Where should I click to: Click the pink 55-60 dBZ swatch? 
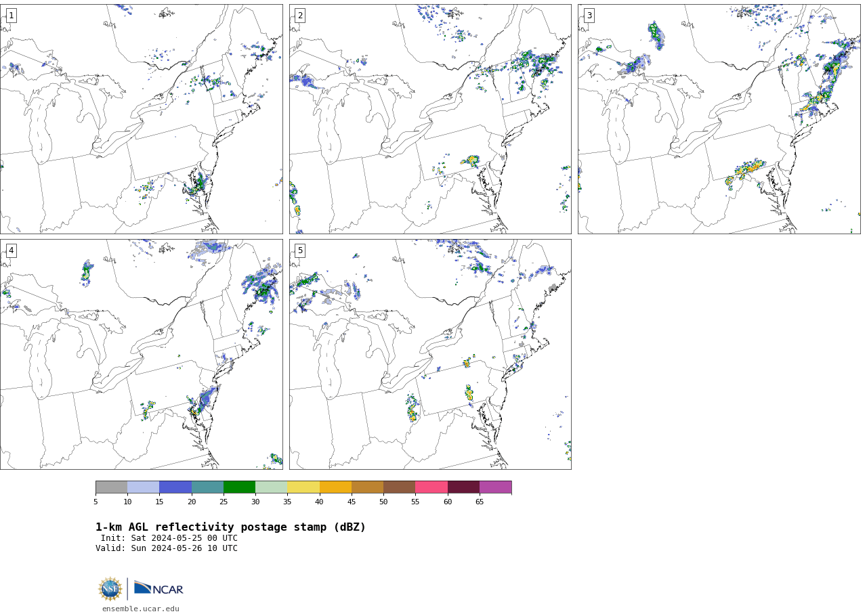pyautogui.click(x=431, y=487)
